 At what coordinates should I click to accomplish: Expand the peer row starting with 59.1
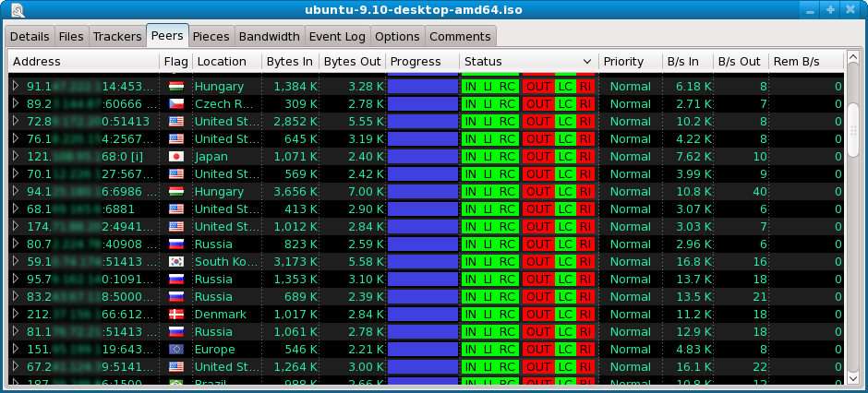pyautogui.click(x=16, y=262)
